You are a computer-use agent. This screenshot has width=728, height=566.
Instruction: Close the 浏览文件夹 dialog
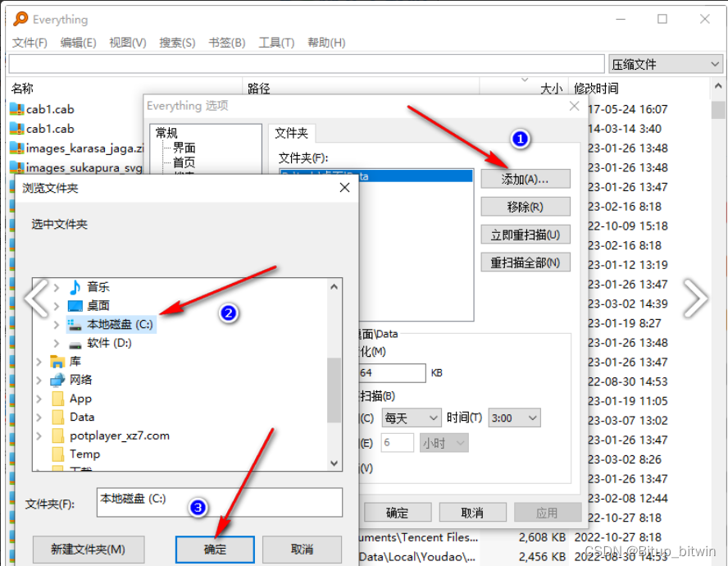coord(344,188)
